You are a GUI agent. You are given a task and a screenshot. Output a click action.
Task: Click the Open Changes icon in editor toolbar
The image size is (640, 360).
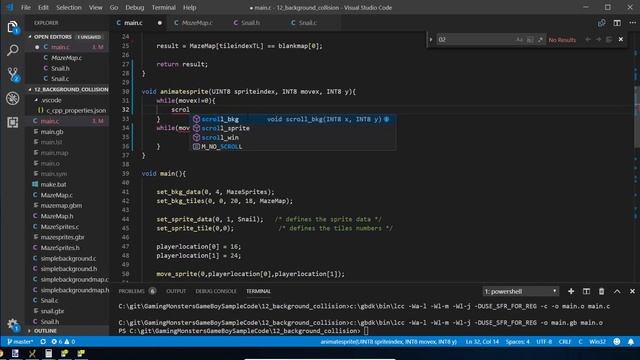click(602, 23)
